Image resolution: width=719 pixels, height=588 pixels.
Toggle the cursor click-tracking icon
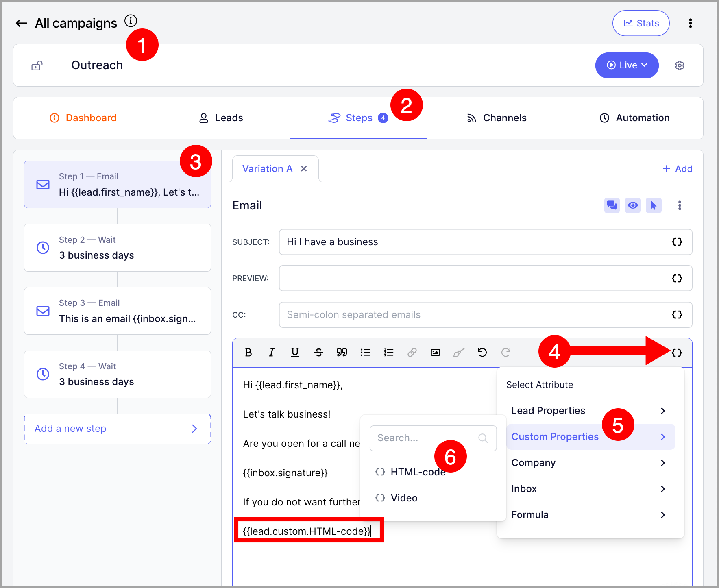654,205
